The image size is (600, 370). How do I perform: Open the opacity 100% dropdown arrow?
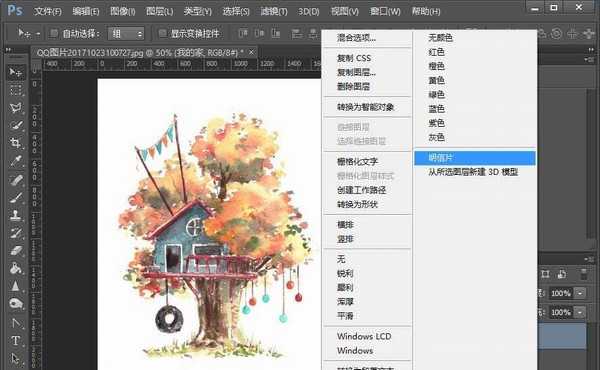[x=580, y=293]
